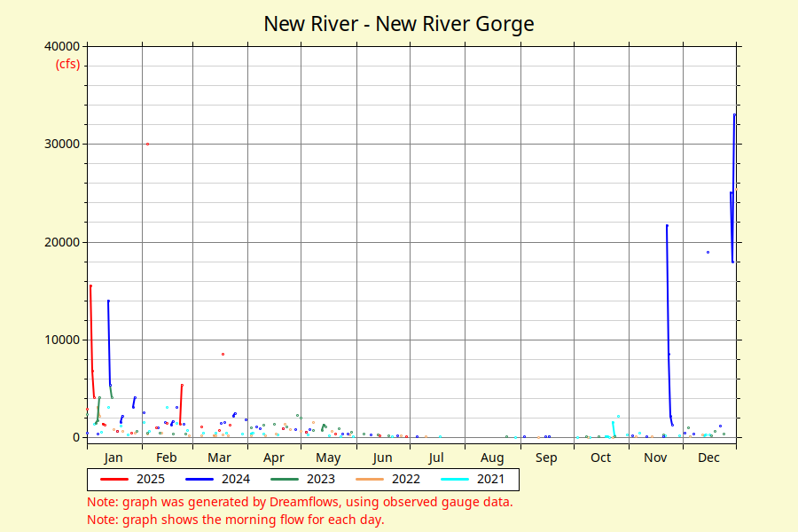
Task: Click the 20000 y-axis value
Action: [x=62, y=242]
